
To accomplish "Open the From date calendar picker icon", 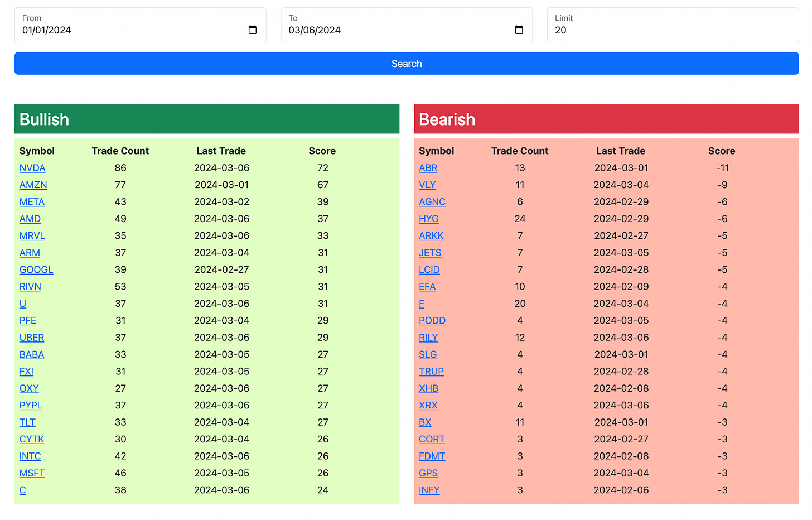I will click(x=253, y=30).
